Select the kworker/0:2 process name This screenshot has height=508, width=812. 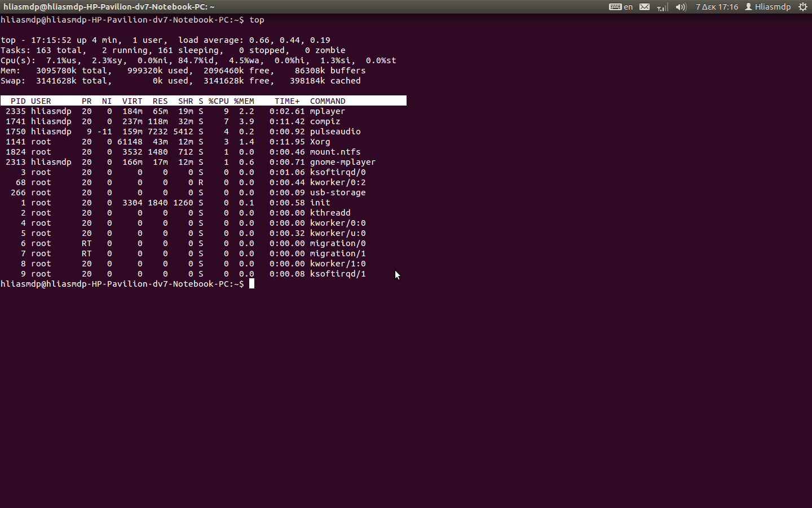coord(338,182)
